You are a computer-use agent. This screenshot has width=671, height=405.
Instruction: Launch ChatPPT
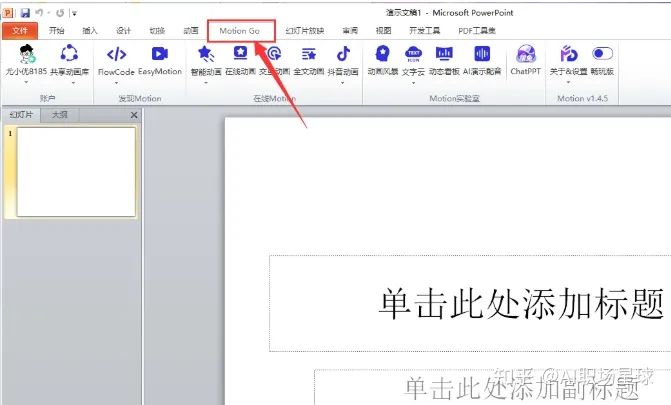click(526, 54)
